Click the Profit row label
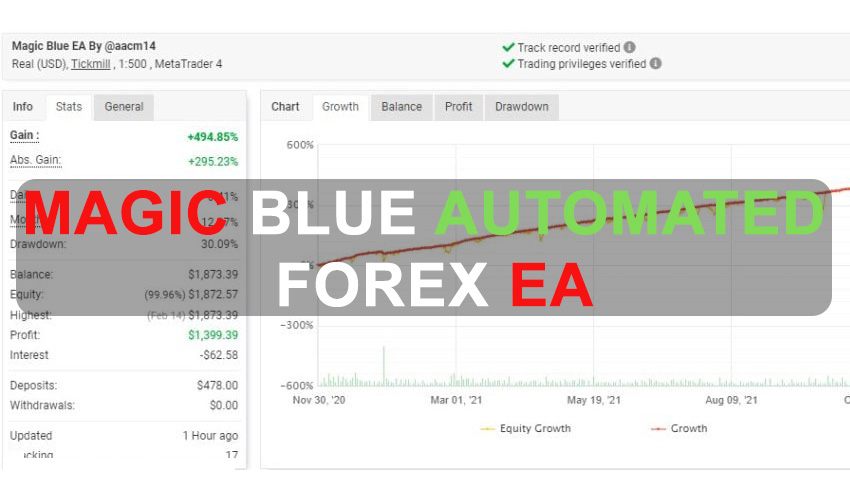The width and height of the screenshot is (850, 500). pyautogui.click(x=25, y=335)
